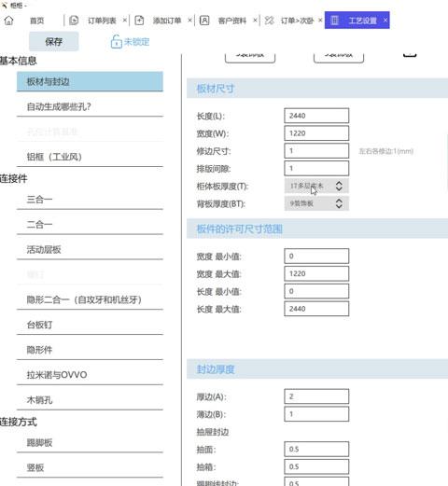Switch to the 订单>次卧 tab

298,21
